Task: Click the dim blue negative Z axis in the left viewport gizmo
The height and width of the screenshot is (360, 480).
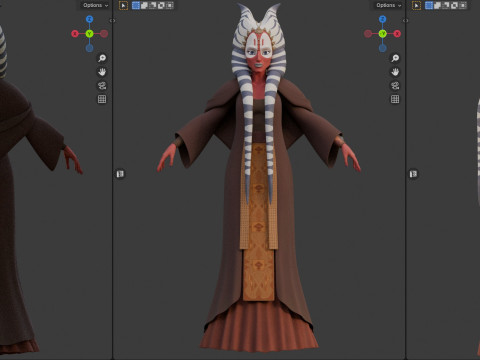Action: [x=89, y=48]
